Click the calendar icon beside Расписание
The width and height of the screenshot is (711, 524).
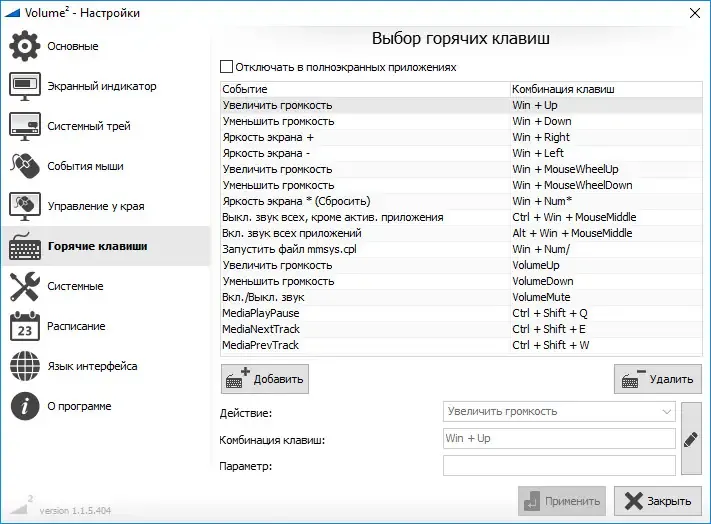tap(24, 326)
